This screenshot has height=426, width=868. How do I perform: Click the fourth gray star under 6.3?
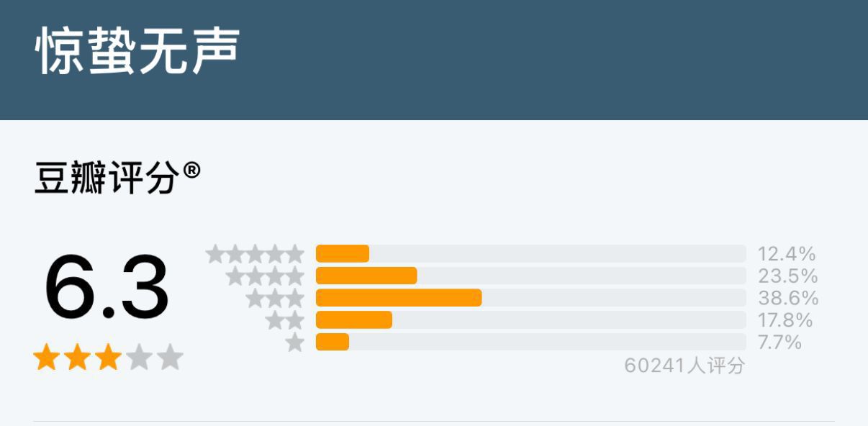click(x=139, y=358)
